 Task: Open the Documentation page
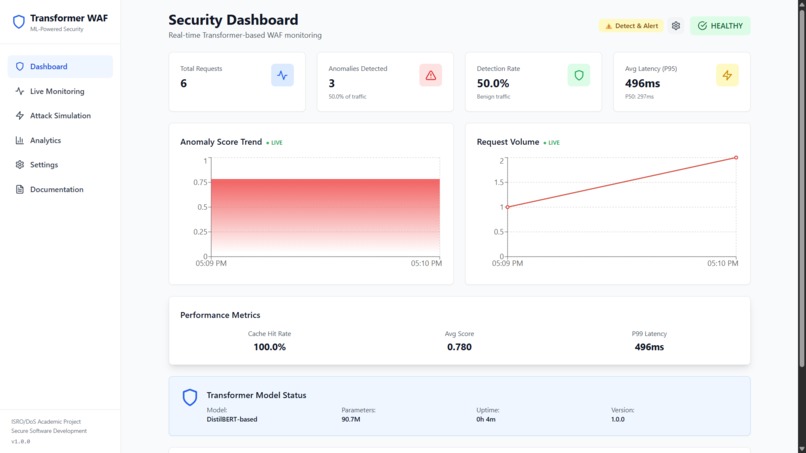point(60,189)
